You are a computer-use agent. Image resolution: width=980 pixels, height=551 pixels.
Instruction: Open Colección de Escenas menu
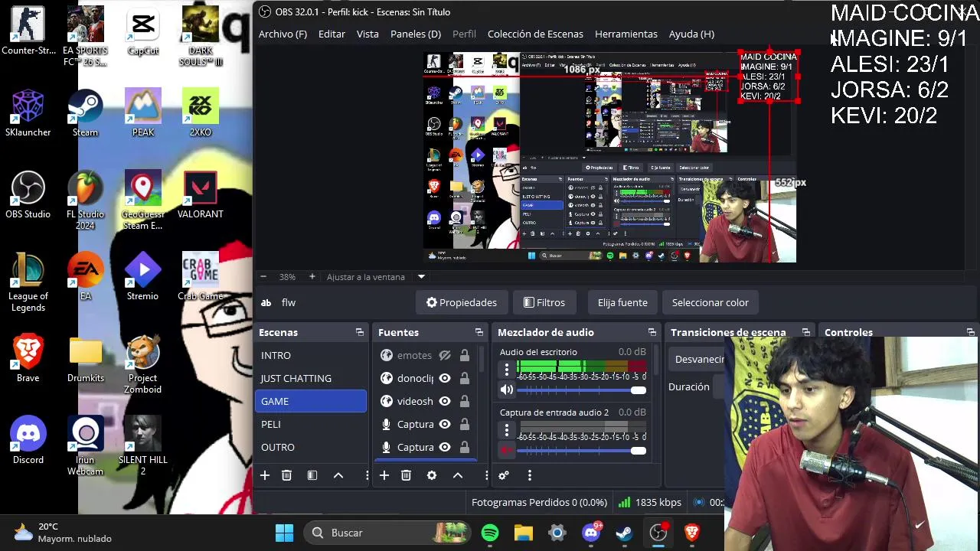coord(535,34)
